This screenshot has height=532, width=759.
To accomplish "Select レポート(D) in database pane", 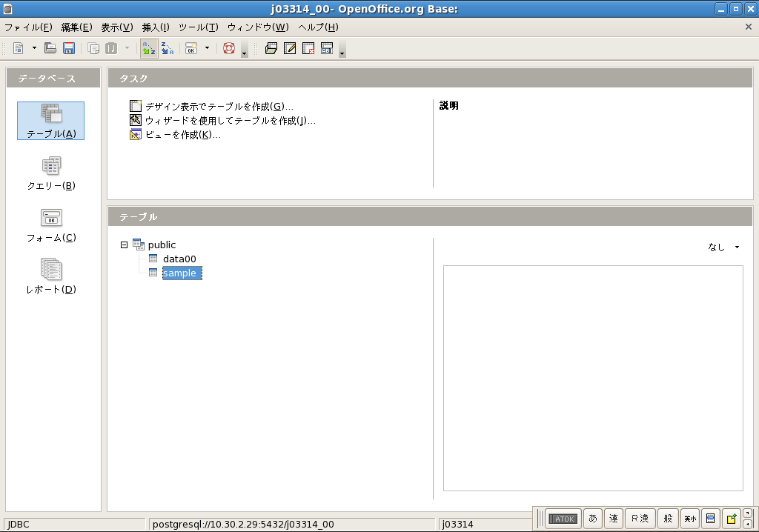I will click(51, 276).
